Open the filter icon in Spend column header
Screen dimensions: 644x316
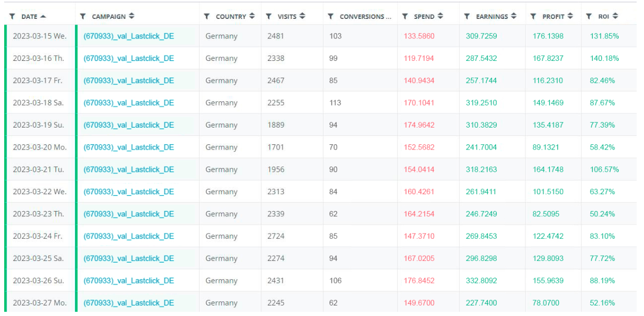[x=405, y=17]
